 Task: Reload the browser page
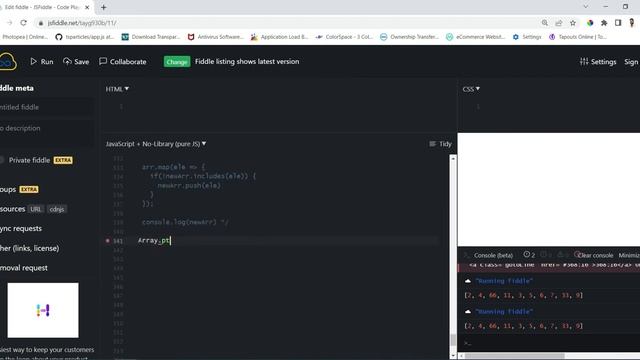[23, 23]
